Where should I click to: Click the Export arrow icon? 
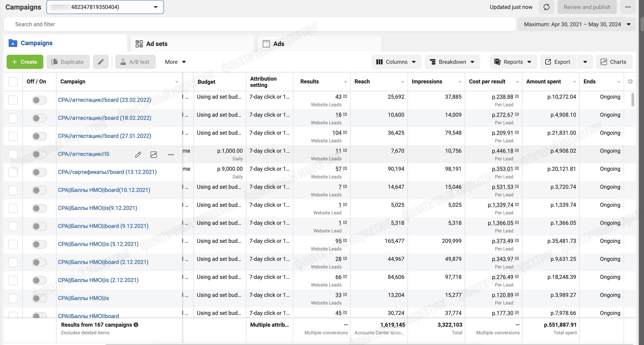(548, 62)
